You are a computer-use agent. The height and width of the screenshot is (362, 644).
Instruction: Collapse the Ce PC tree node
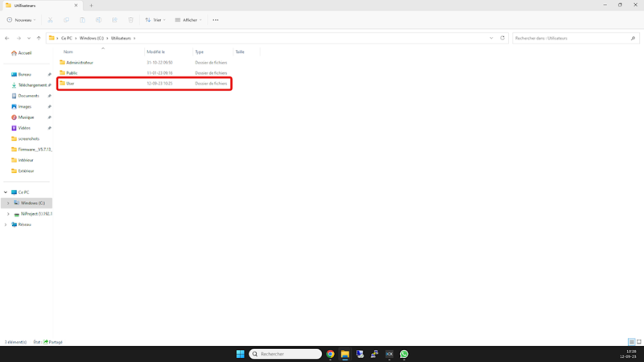(x=6, y=192)
